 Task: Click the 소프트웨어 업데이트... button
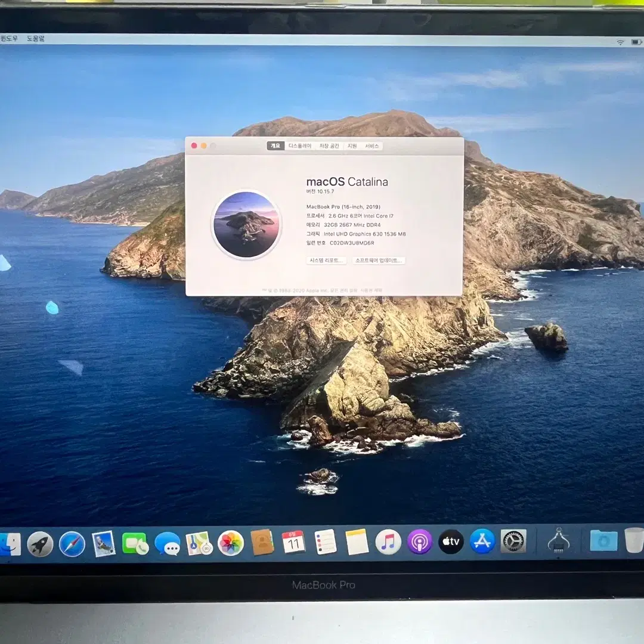(x=379, y=261)
